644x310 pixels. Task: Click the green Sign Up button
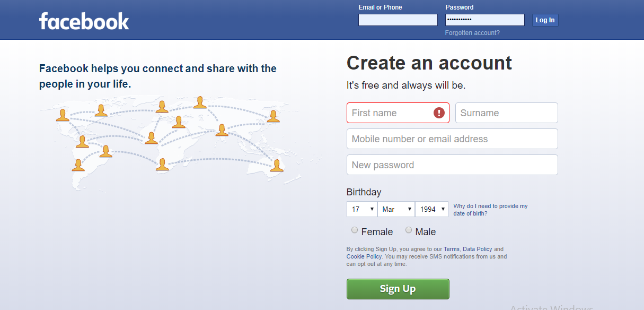398,289
